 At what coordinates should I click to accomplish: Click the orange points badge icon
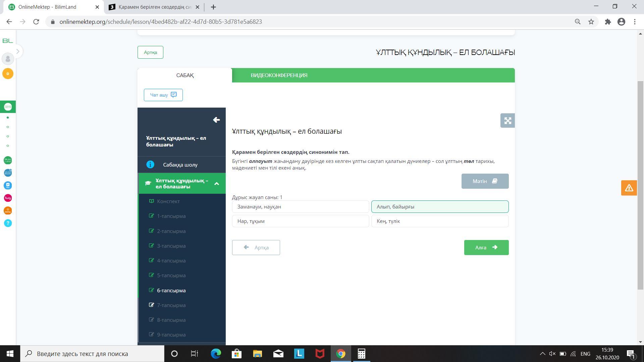point(8,74)
